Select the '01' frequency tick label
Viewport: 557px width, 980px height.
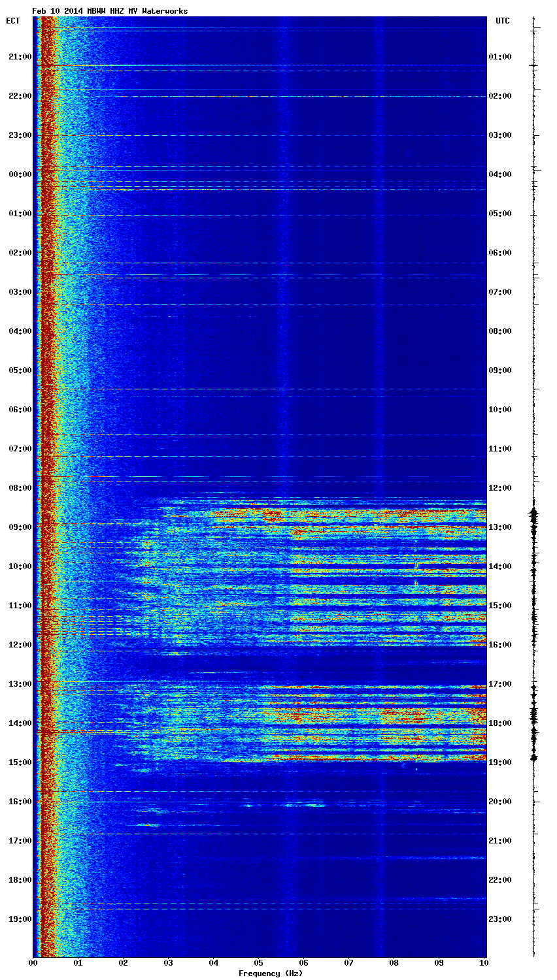click(x=78, y=963)
